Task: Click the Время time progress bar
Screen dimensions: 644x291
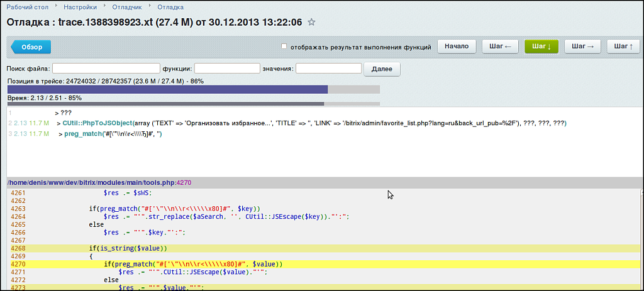Action: point(193,104)
